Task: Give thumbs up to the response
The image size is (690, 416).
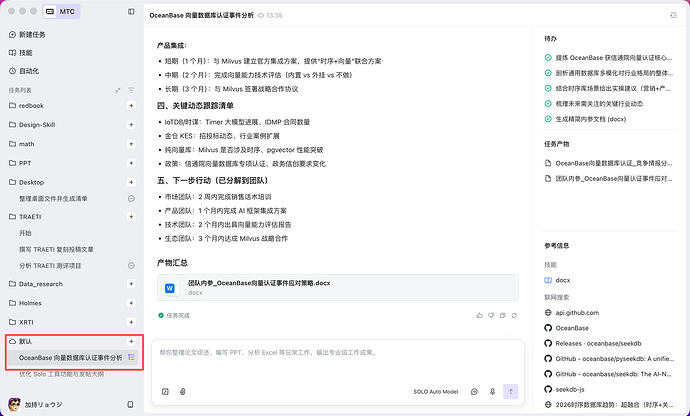Action: pyautogui.click(x=480, y=315)
